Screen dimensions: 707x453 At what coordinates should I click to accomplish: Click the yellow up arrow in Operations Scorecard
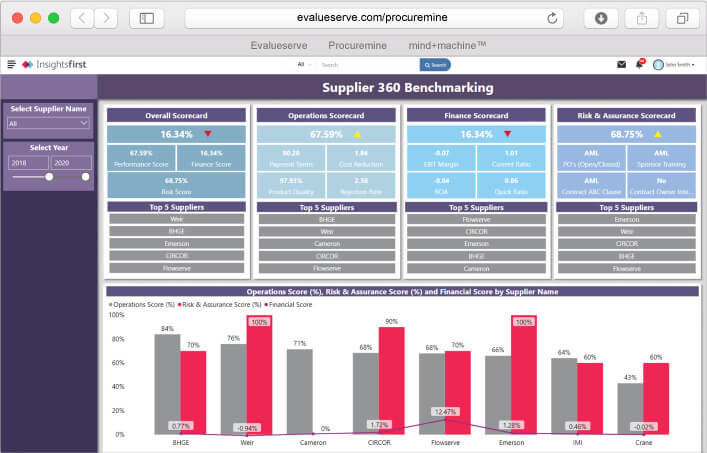point(358,134)
